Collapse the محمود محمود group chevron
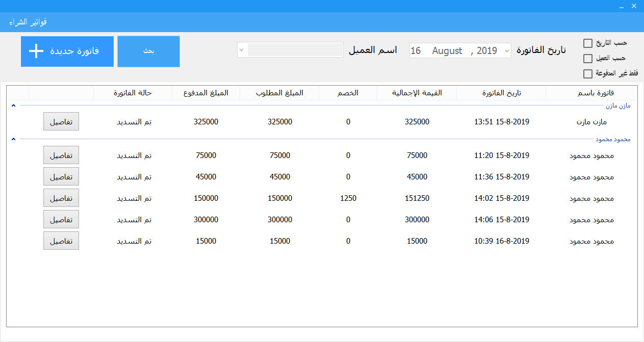 tap(13, 139)
